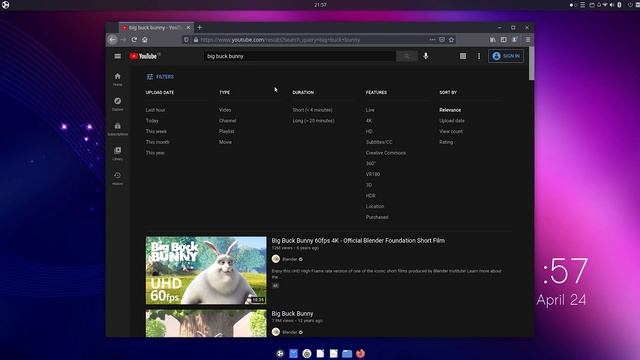
Task: Click the page vertical scrollbar
Action: (531, 63)
